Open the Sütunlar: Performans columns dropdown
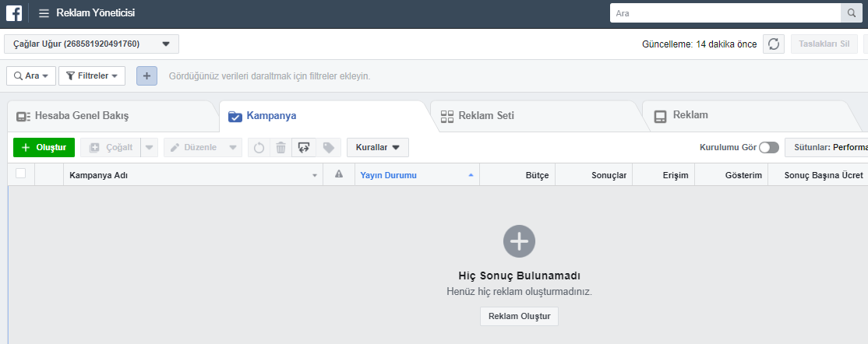 point(827,148)
